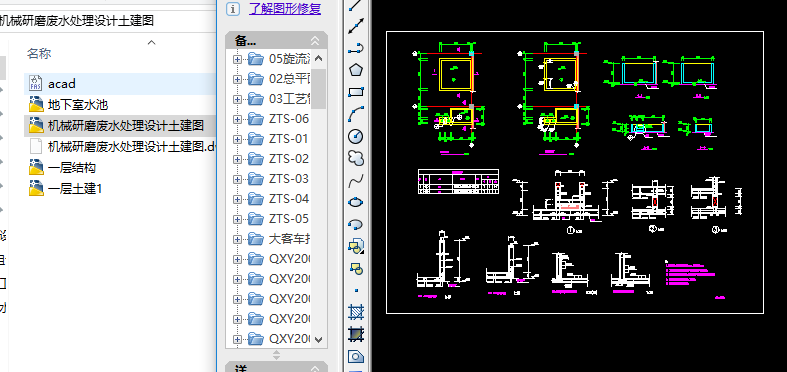Expand the ZTS-01 folder node
787x372 pixels.
(x=237, y=139)
